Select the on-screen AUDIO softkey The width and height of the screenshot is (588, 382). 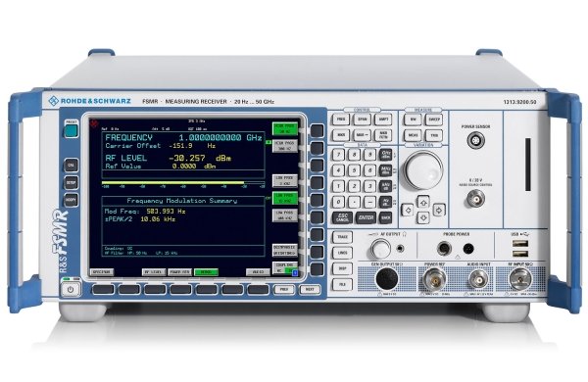click(258, 272)
